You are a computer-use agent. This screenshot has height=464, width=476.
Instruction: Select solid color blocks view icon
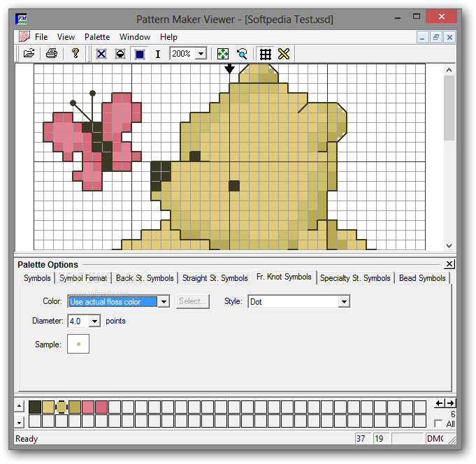pyautogui.click(x=140, y=54)
